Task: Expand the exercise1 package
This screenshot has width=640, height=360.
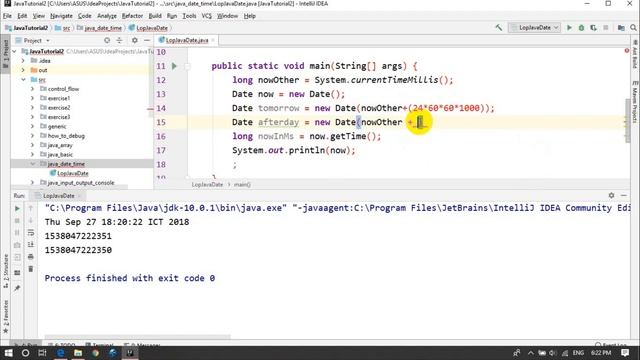Action: 32,98
